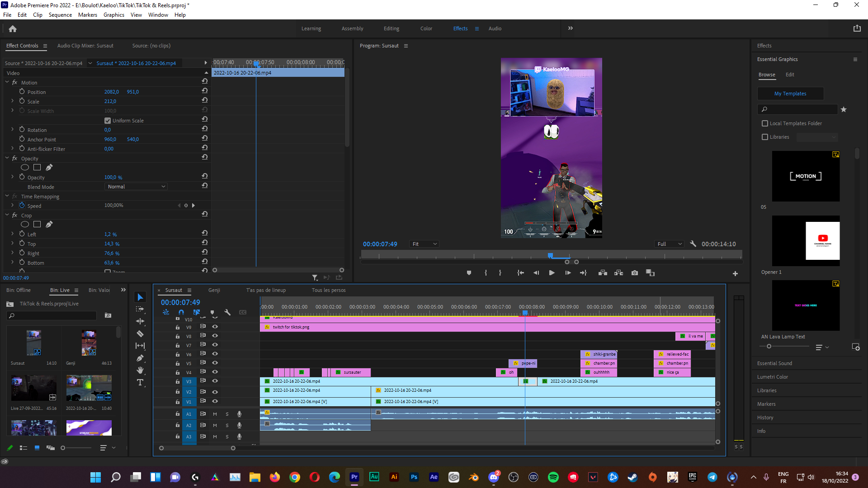Open Fit zoom level dropdown
The height and width of the screenshot is (488, 868).
(424, 244)
